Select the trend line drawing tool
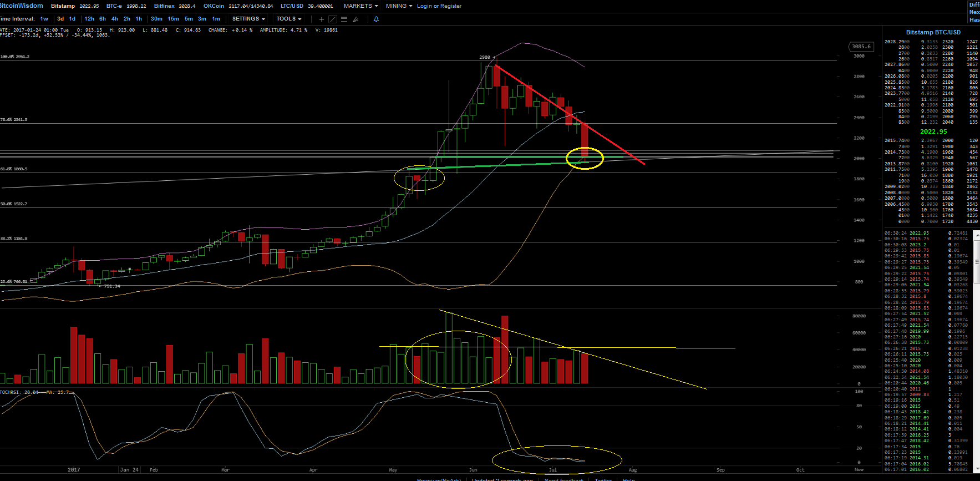Image resolution: width=980 pixels, height=481 pixels. (333, 19)
